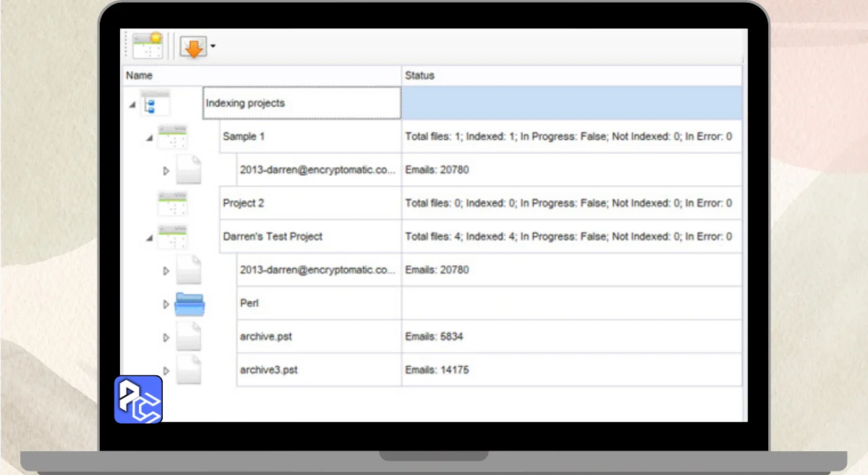Select 2013-darren file name under Darren's Test Project
This screenshot has height=475, width=868.
tap(317, 269)
